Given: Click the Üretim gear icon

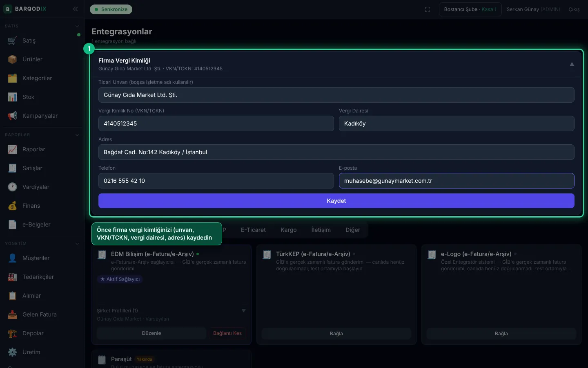Looking at the screenshot, I should point(13,352).
